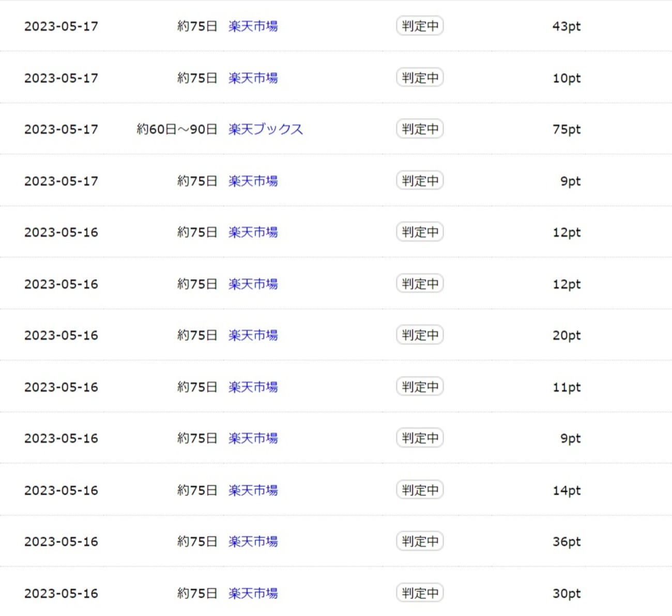This screenshot has height=616, width=672.
Task: Click 判定中 badge in the 20pt row
Action: 420,335
